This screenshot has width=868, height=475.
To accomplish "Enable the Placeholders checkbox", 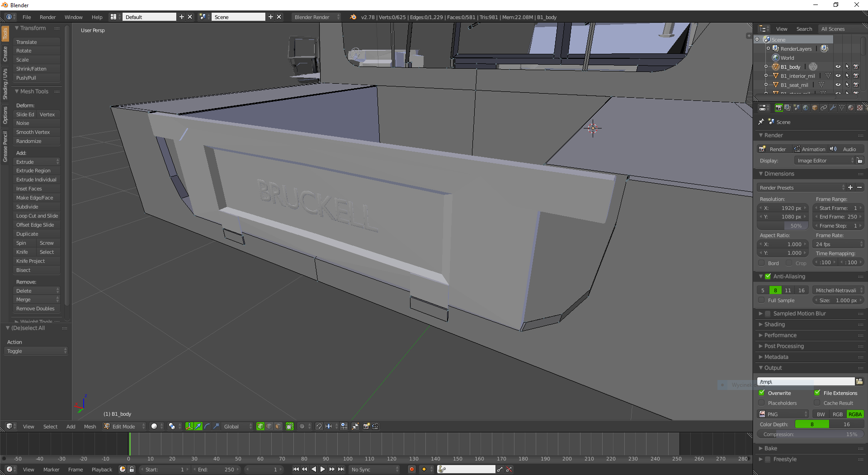I will tap(762, 403).
